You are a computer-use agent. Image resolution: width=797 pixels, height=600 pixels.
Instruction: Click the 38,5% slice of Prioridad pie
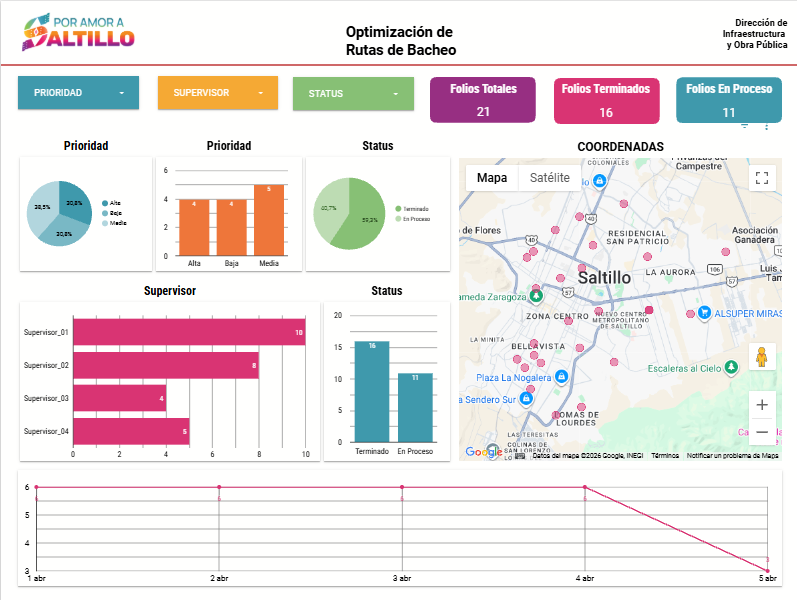click(x=41, y=207)
